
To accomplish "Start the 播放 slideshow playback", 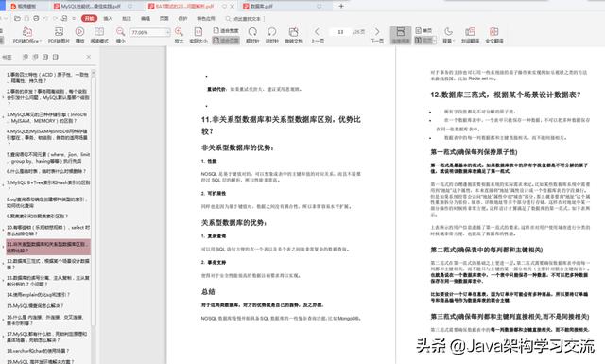I will pyautogui.click(x=79, y=35).
